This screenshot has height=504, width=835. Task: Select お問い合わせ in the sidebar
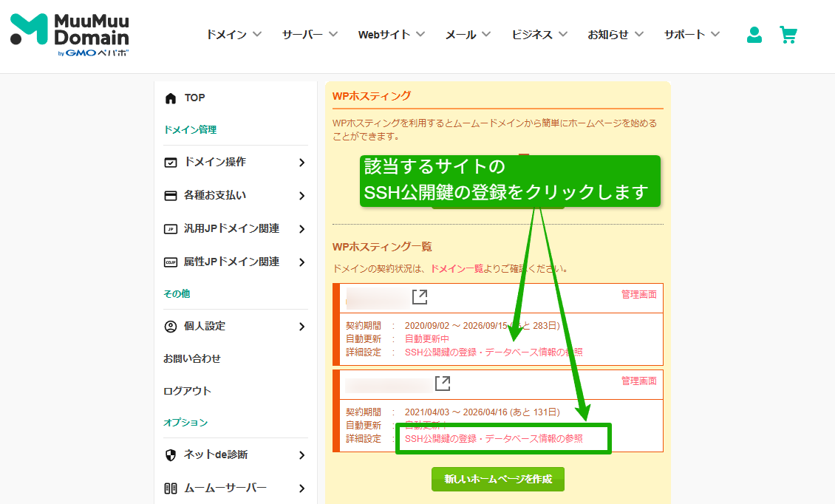click(x=192, y=358)
